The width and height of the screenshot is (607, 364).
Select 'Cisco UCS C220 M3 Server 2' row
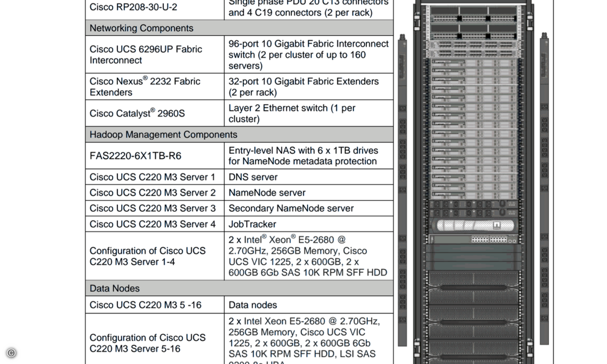point(239,193)
